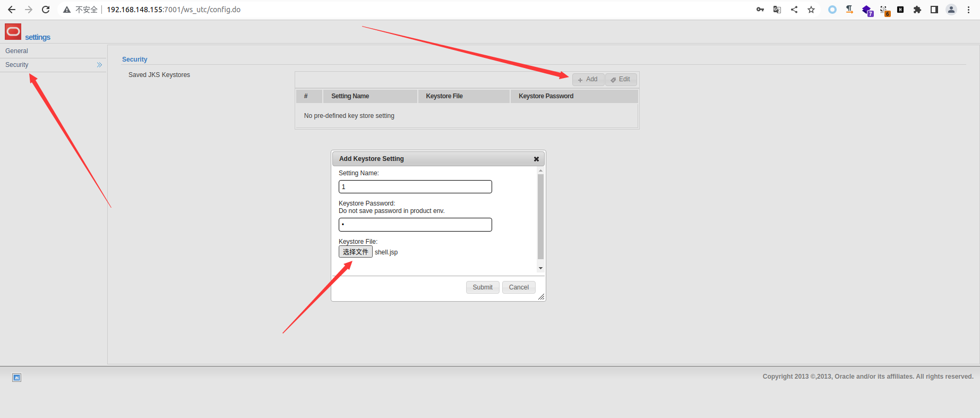The image size is (980, 418).
Task: Click the translate page icon
Action: point(777,10)
